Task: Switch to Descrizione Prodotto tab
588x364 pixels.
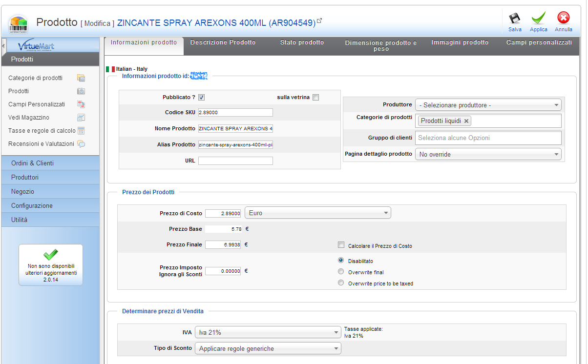Action: click(x=223, y=43)
